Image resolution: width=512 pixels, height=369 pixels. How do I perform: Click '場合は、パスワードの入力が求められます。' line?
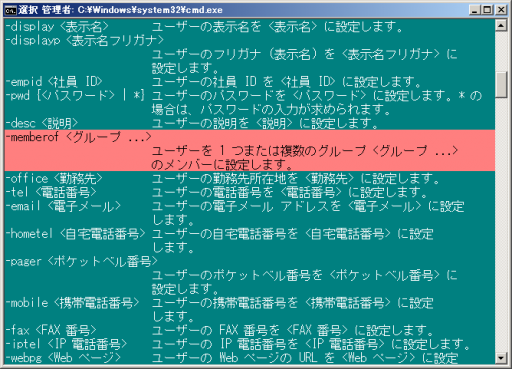click(x=271, y=110)
